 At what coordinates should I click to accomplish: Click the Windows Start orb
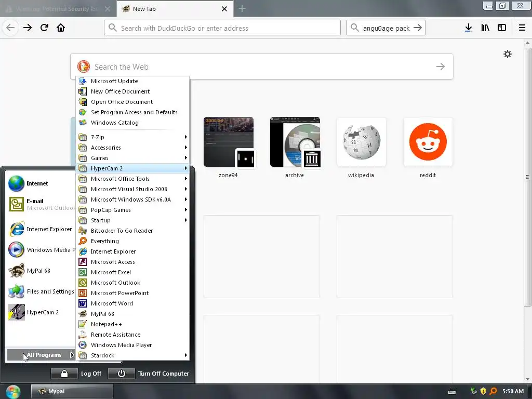pyautogui.click(x=13, y=392)
